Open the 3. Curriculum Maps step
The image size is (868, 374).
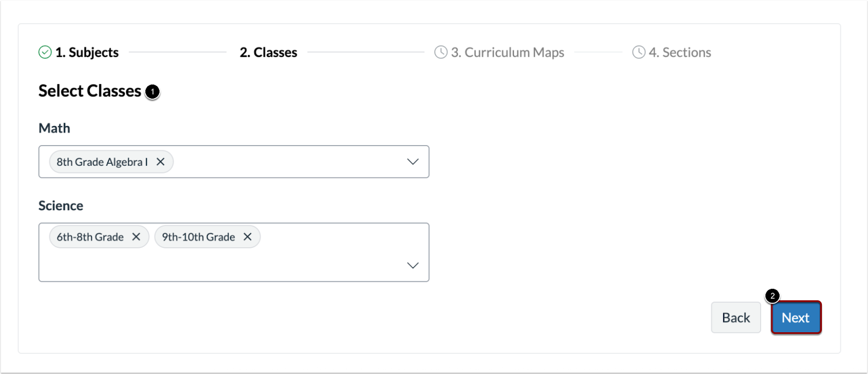click(508, 52)
